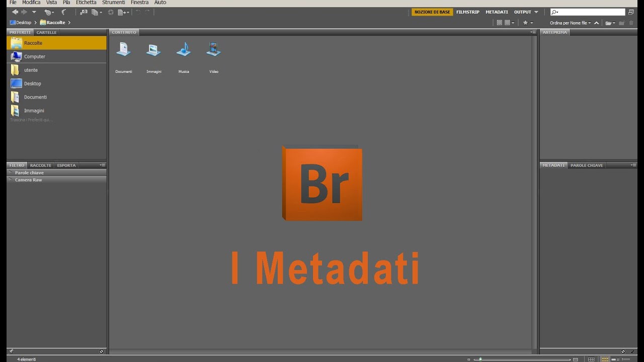Click Desktop in the path bar
This screenshot has width=644, height=362.
click(x=20, y=23)
